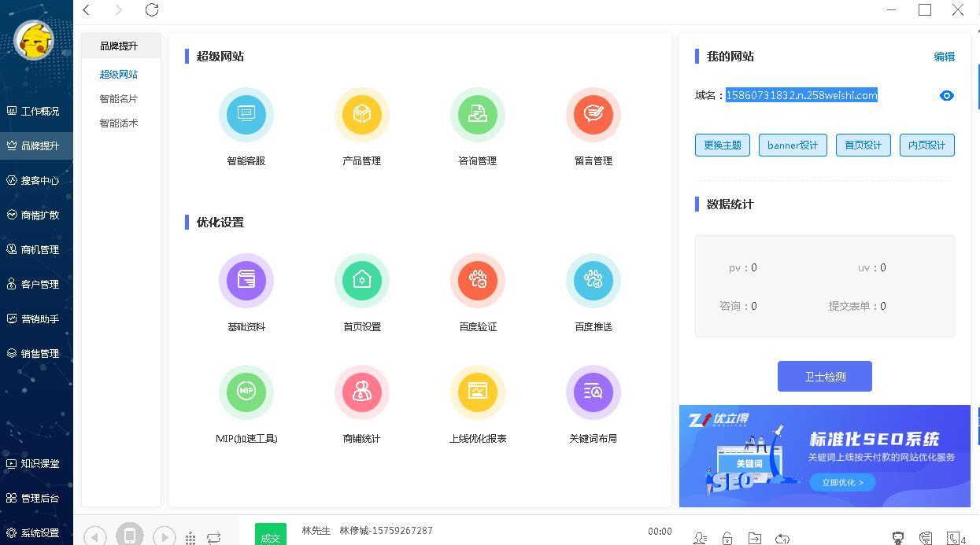This screenshot has height=545, width=980.
Task: Select 搜客中心 in the left sidebar
Action: click(x=36, y=180)
